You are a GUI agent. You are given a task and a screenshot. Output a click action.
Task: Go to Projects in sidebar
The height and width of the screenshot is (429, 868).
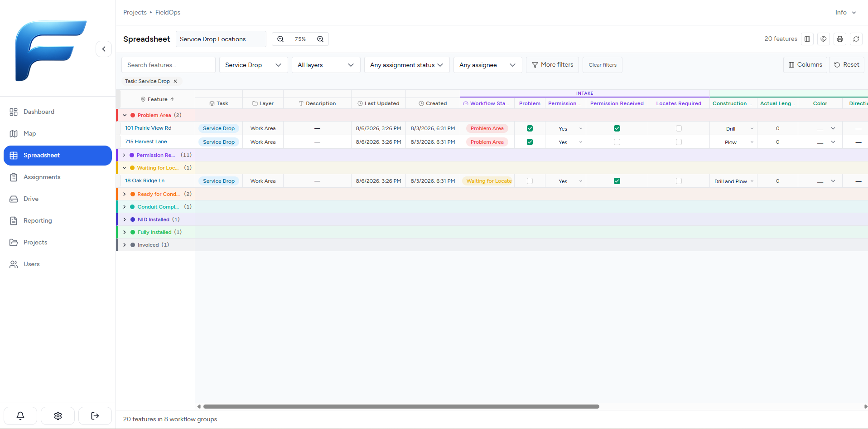click(x=58, y=242)
